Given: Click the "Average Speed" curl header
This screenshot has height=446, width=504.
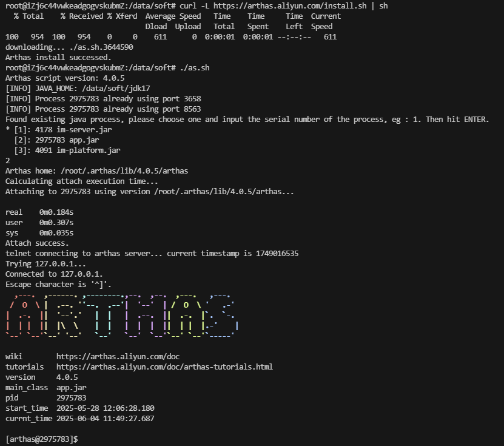Looking at the screenshot, I should 173,16.
